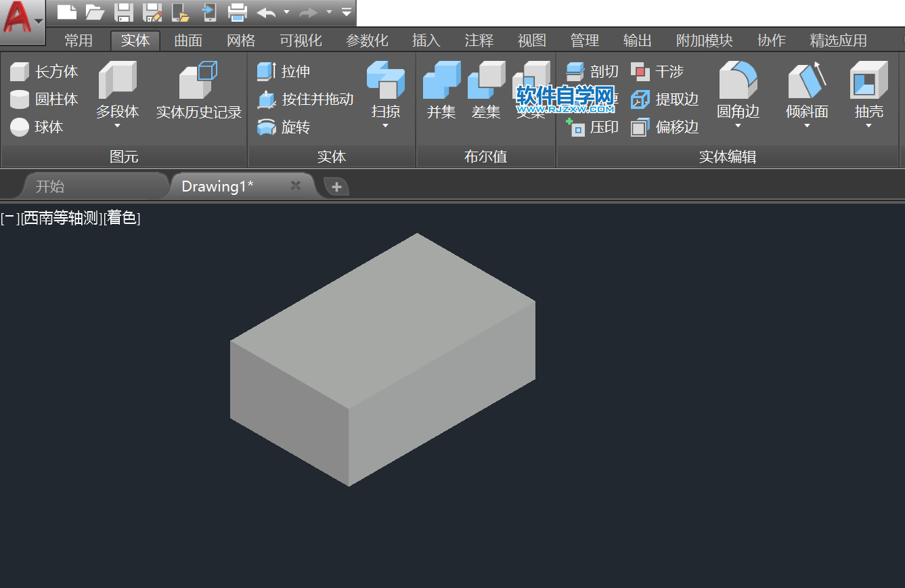Switch to the 注释 ribbon tab

479,41
